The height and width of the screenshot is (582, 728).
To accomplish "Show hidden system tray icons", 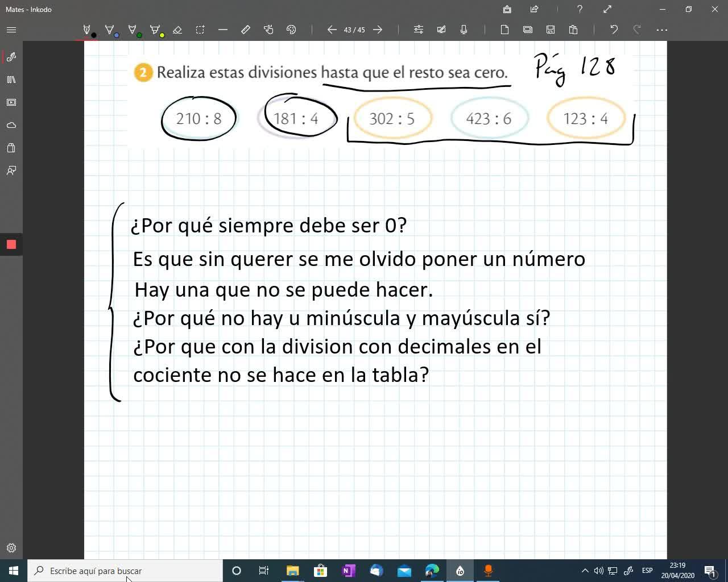I will (585, 571).
